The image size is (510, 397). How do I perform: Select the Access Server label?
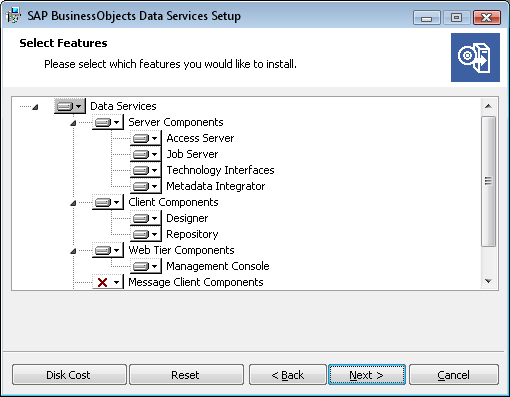pyautogui.click(x=200, y=138)
